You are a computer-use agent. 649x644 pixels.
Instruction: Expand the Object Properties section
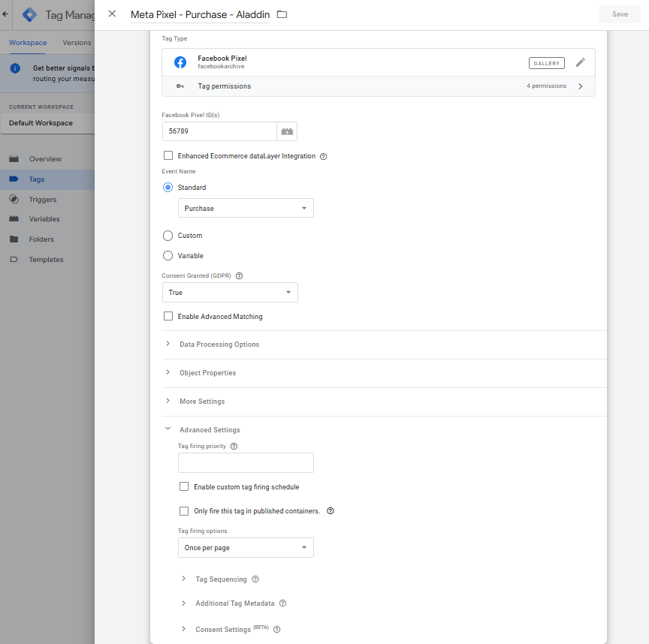pyautogui.click(x=207, y=373)
